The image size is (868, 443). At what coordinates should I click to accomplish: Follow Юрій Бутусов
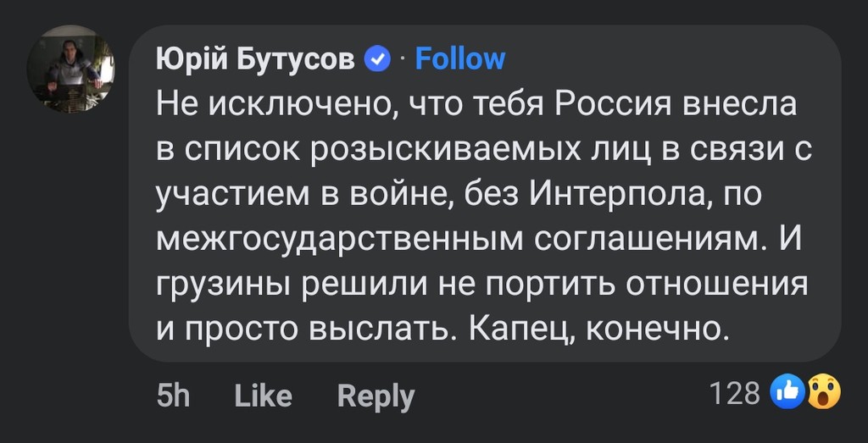click(460, 59)
